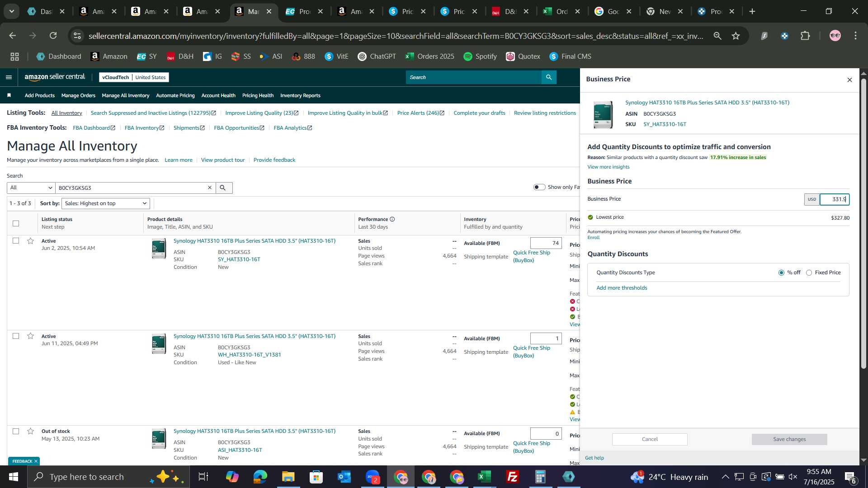Open the vCloudTech United States account switcher
The width and height of the screenshot is (868, 488).
pyautogui.click(x=134, y=77)
